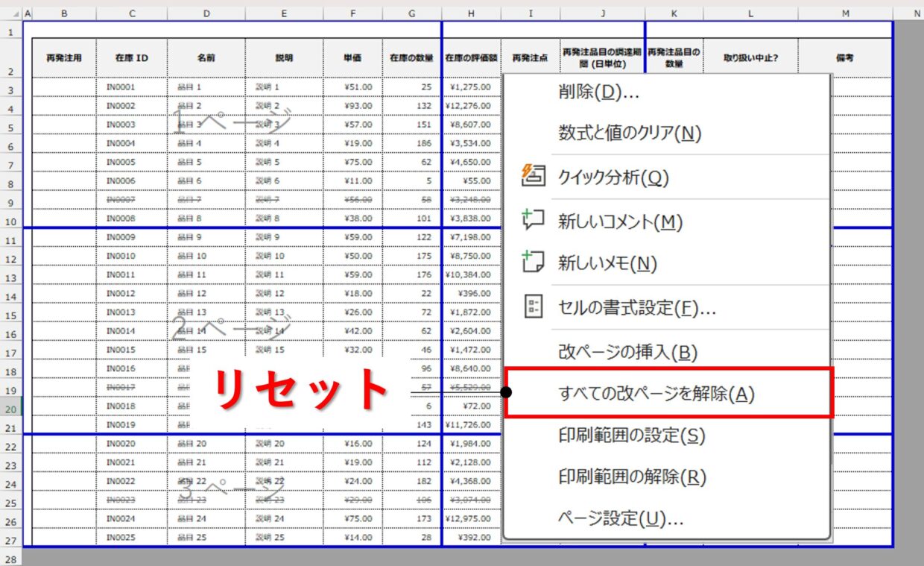Click the 説明 20 description cell
This screenshot has width=924, height=566.
point(284,444)
